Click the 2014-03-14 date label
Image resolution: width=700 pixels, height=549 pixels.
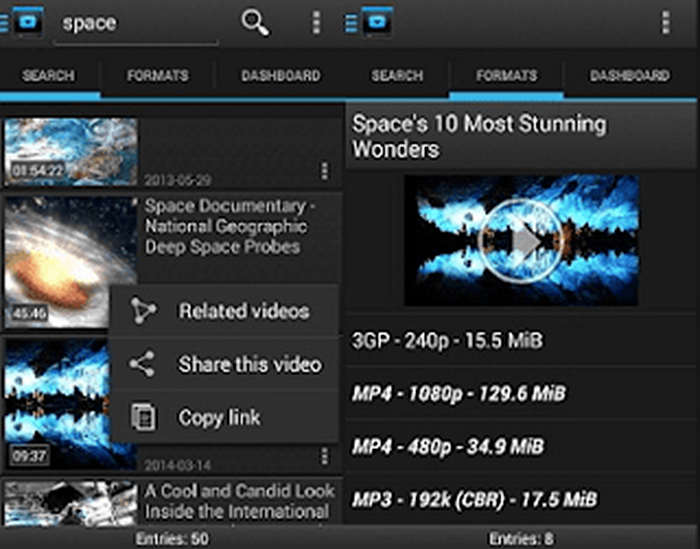[177, 466]
